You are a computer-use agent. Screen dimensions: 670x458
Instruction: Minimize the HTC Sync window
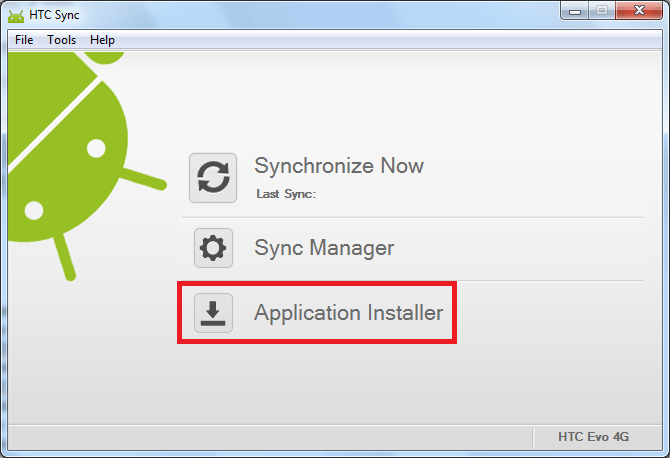(575, 11)
